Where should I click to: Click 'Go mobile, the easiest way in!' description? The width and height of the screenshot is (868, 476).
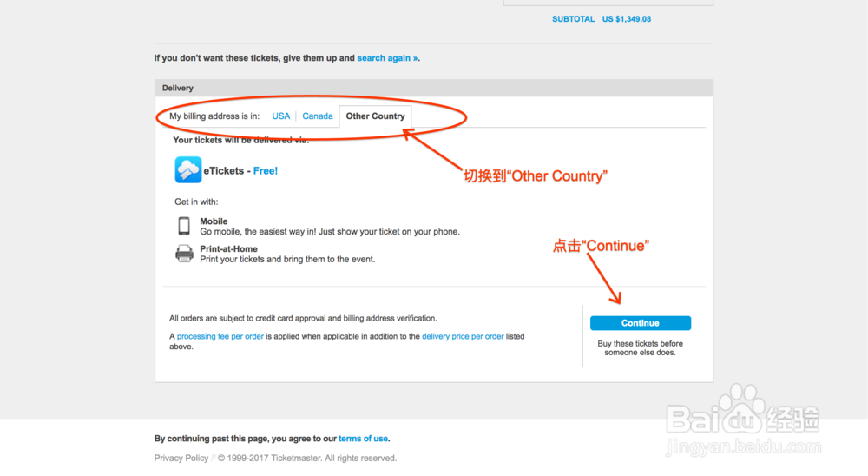click(x=330, y=232)
